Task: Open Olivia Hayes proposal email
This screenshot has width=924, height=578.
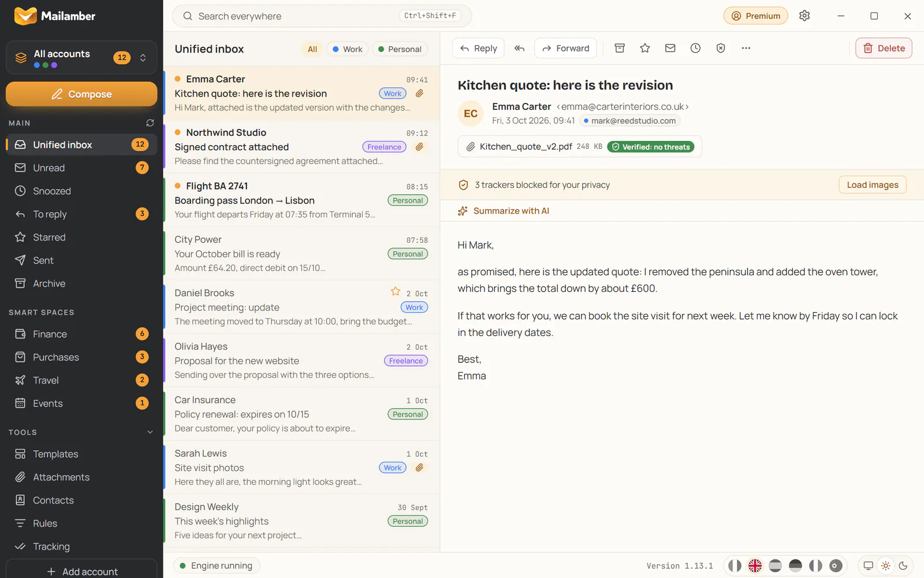Action: (x=301, y=361)
